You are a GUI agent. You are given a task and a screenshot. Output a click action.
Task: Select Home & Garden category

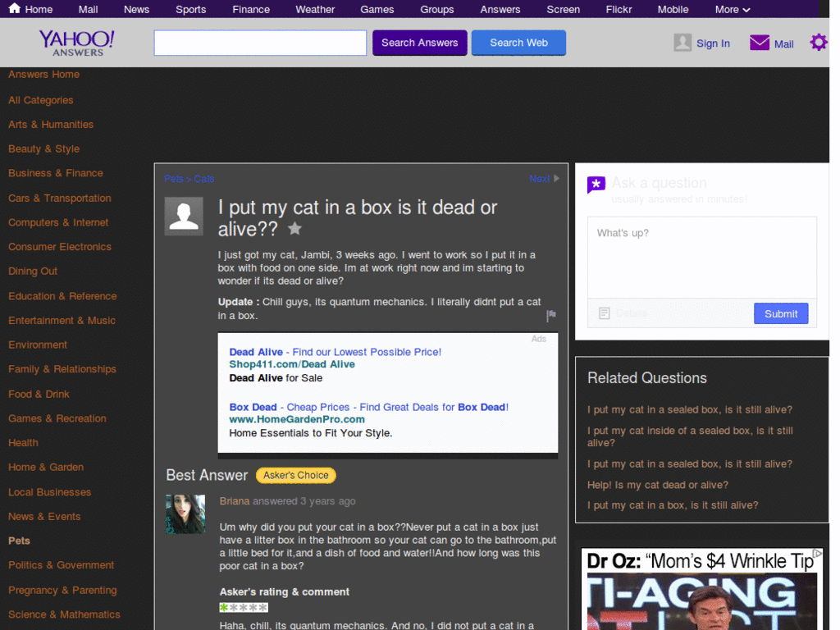tap(46, 467)
